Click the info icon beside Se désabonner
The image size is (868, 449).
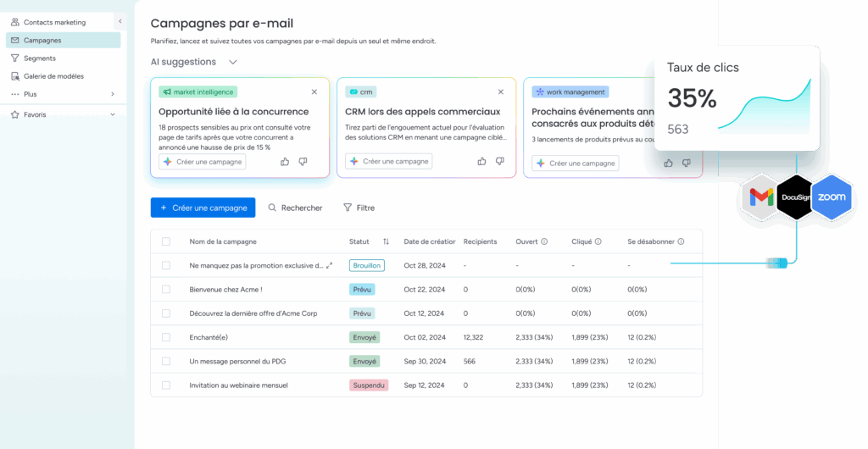pyautogui.click(x=681, y=241)
